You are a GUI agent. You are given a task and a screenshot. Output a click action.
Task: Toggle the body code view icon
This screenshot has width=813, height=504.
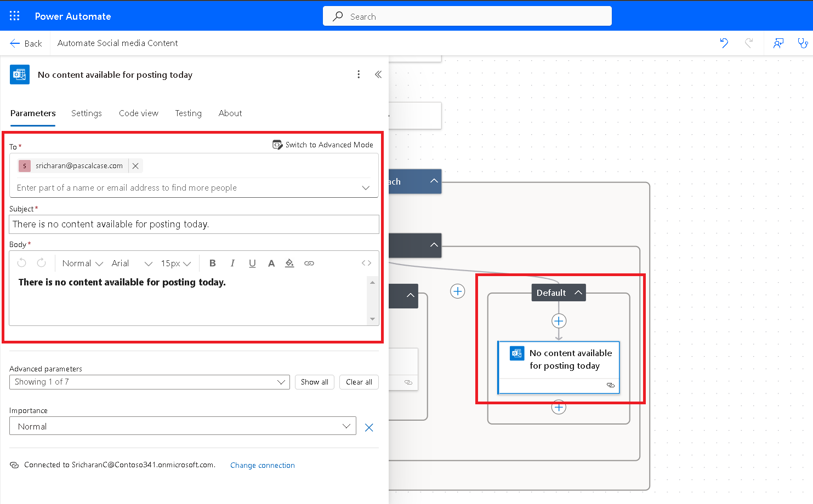[x=366, y=264]
